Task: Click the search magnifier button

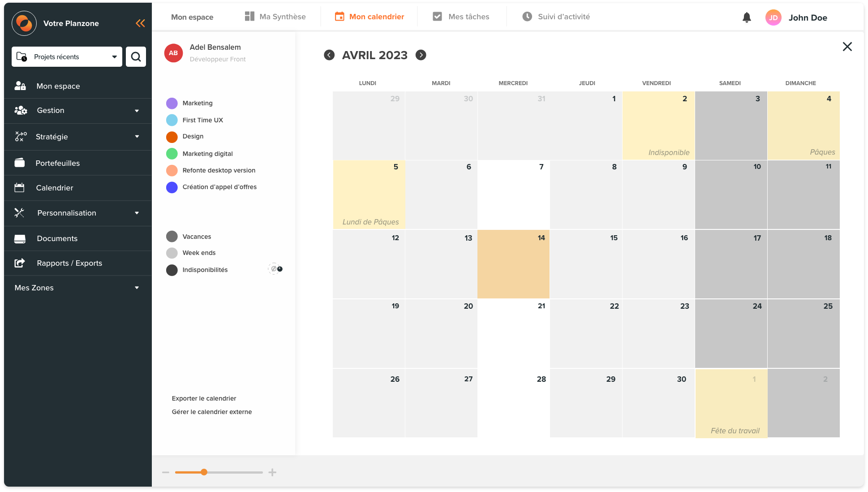Action: [136, 57]
